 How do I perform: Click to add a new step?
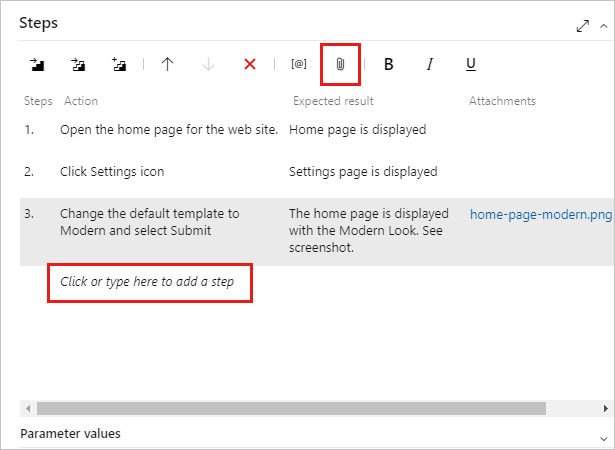[148, 282]
